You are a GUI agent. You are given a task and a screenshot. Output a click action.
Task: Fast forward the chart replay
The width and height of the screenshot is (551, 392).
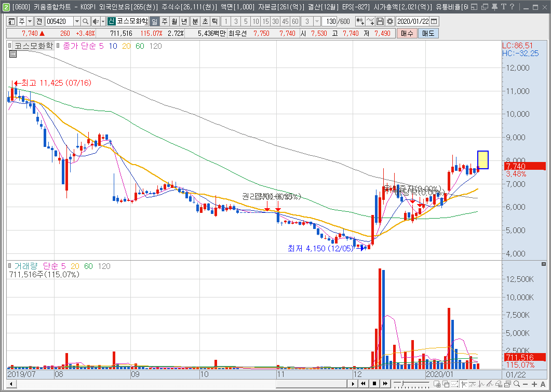[x=385, y=384]
